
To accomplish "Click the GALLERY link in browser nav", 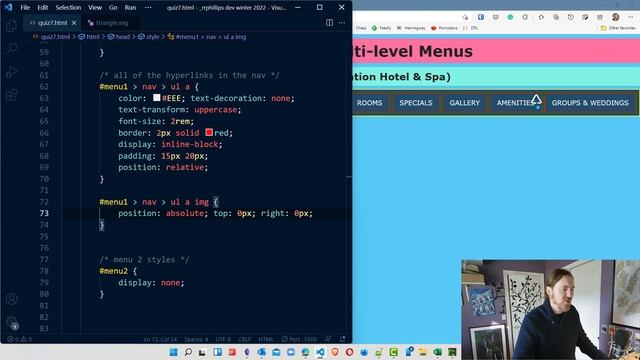I will click(x=464, y=103).
